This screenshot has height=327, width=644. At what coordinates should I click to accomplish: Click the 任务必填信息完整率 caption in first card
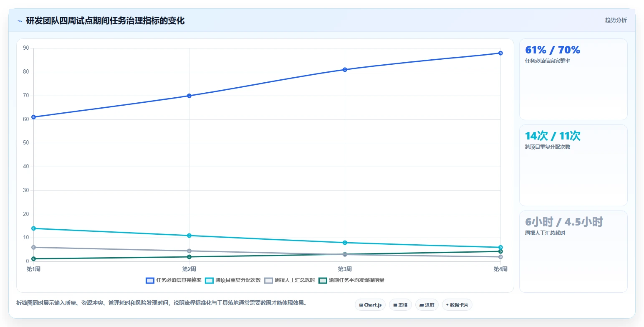pyautogui.click(x=548, y=61)
